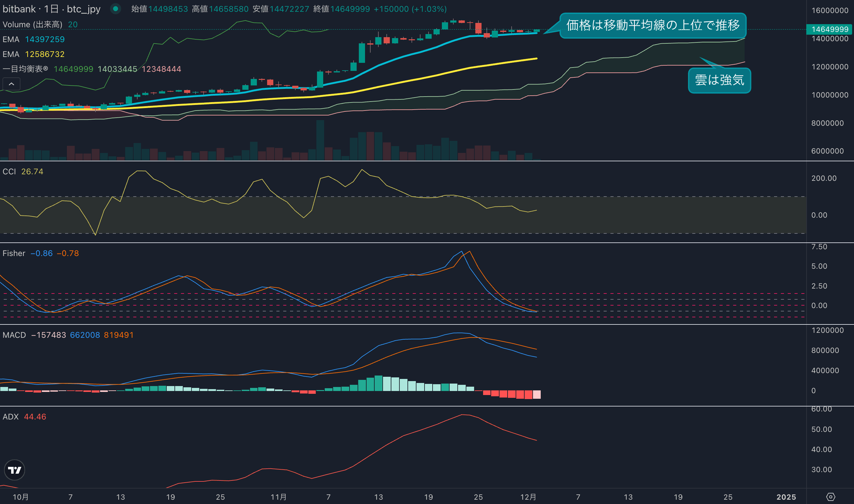Select the Volume (出来高) indicator legend

[x=32, y=24]
